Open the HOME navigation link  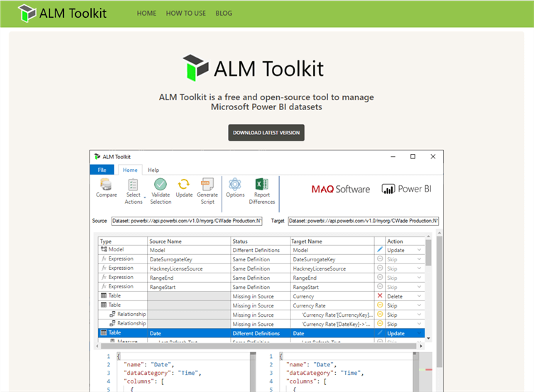coord(146,13)
